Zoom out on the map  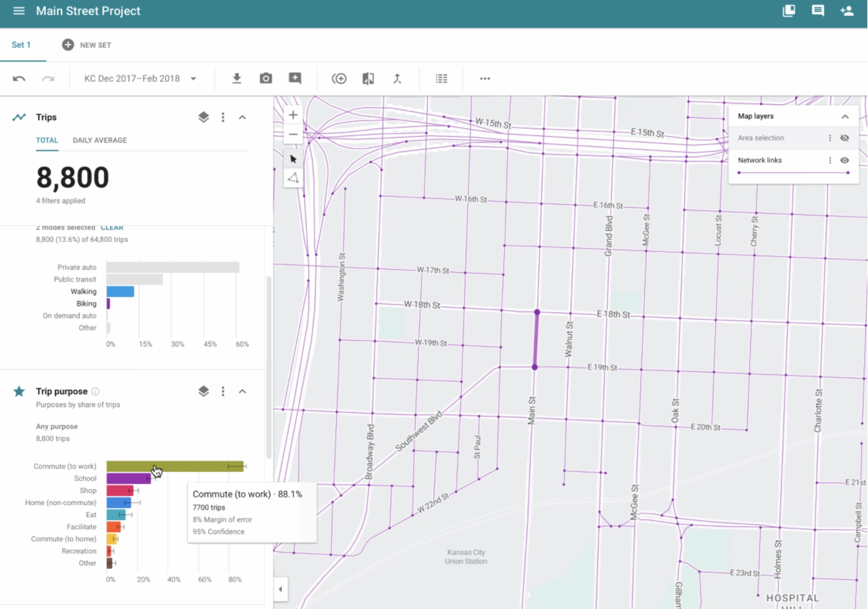(293, 134)
